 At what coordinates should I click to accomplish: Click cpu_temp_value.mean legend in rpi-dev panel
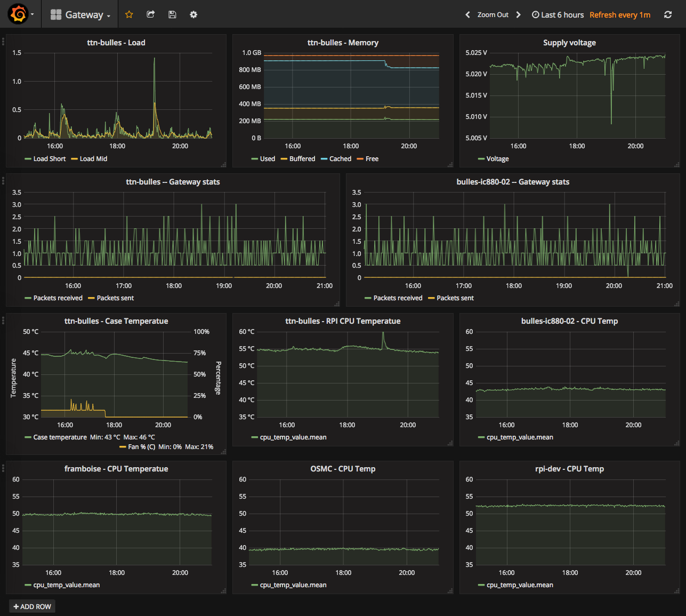(520, 585)
